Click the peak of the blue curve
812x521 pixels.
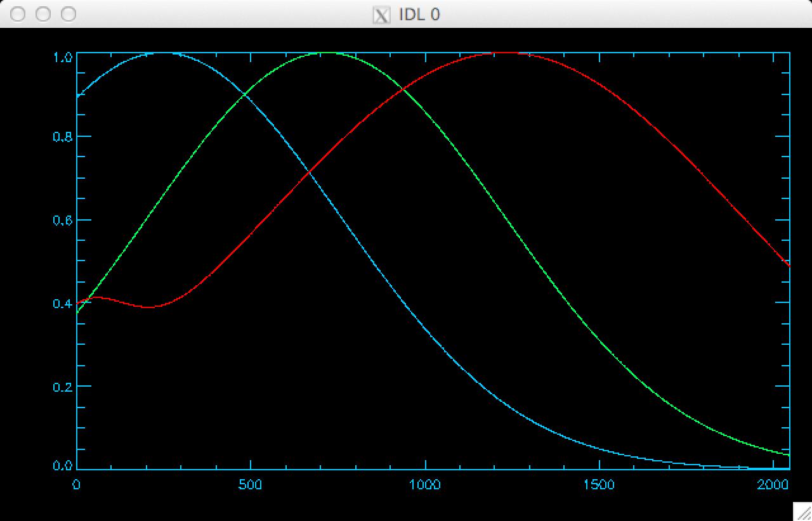pos(162,53)
